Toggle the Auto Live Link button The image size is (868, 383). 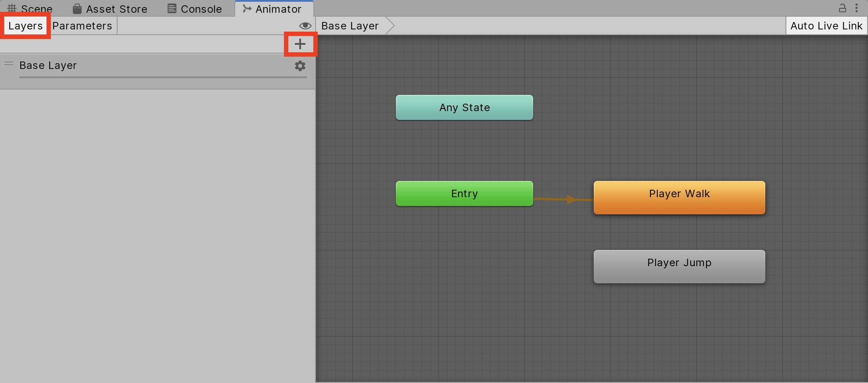(826, 26)
